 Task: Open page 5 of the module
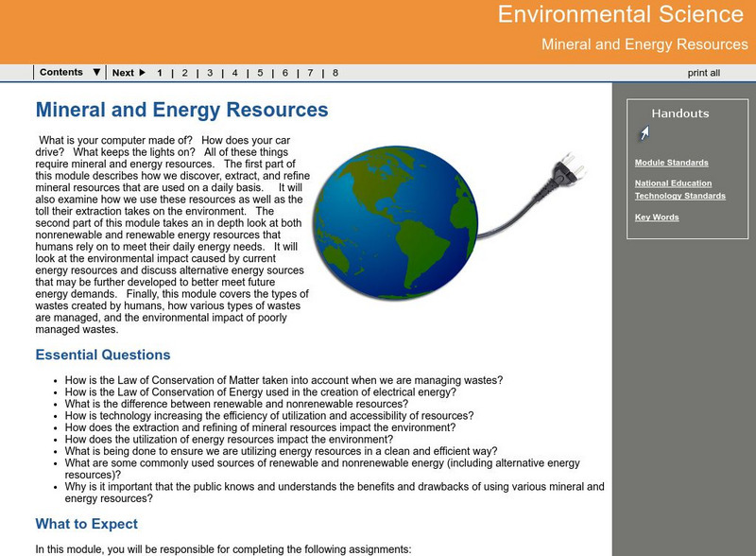[x=261, y=73]
